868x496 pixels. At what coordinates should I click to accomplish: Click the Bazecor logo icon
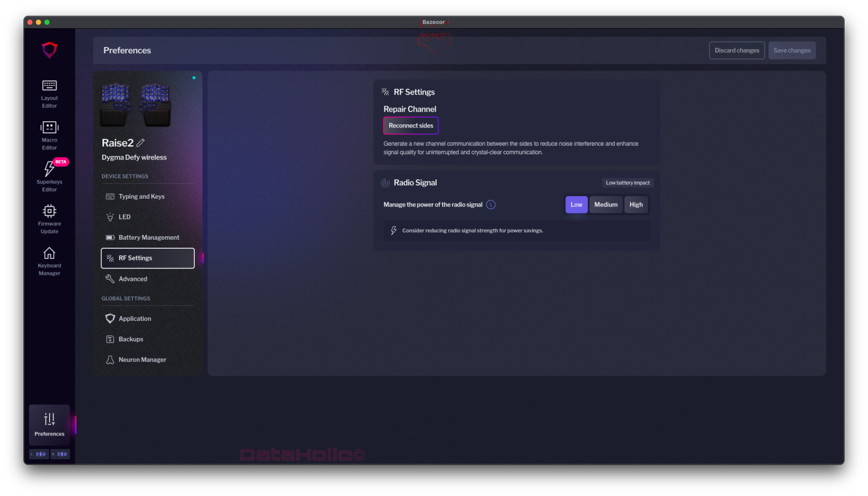50,50
